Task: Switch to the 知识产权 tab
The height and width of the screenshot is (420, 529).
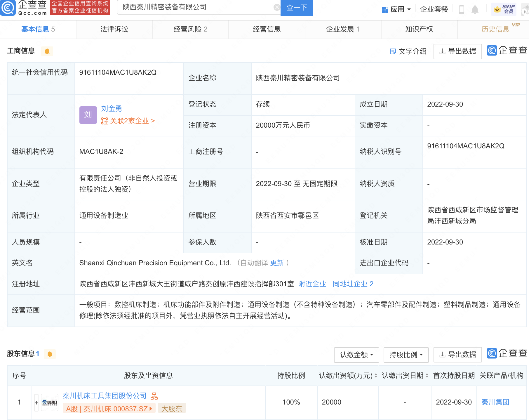Action: click(x=419, y=29)
